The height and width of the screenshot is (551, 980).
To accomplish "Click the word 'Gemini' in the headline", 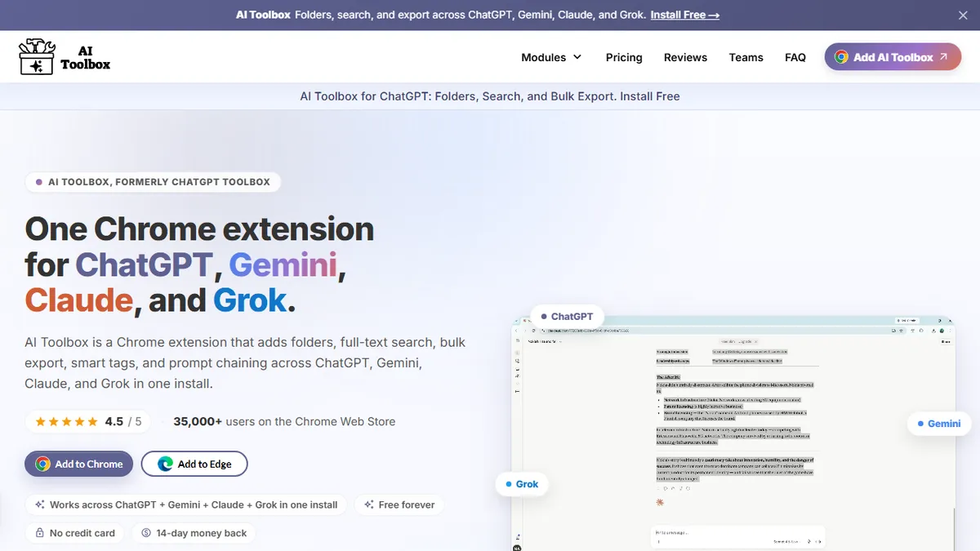I will (283, 265).
